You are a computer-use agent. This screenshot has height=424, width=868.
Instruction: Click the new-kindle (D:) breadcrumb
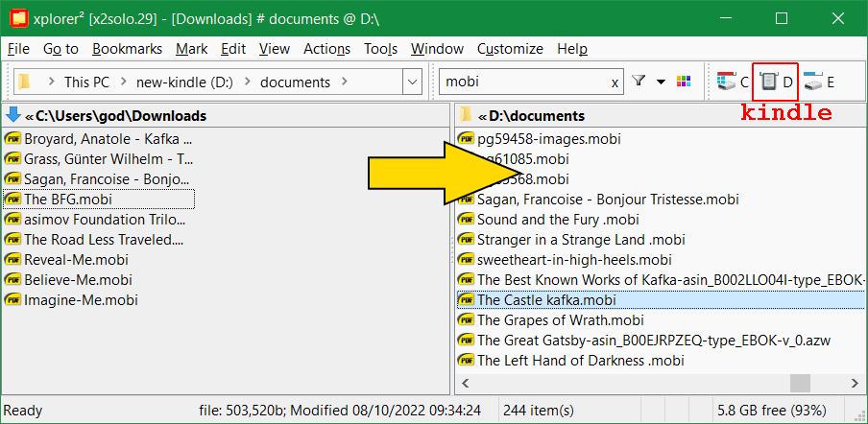(x=180, y=82)
